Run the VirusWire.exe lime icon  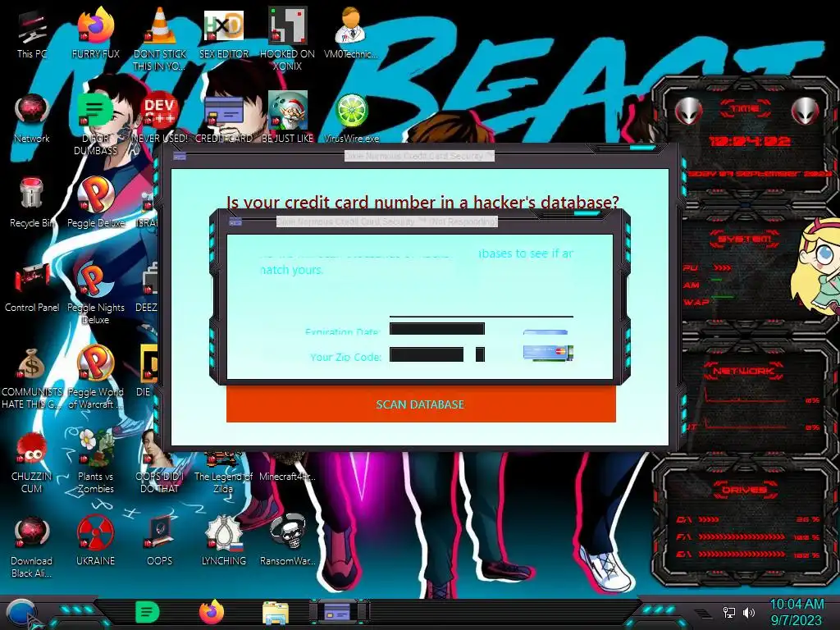pos(351,118)
